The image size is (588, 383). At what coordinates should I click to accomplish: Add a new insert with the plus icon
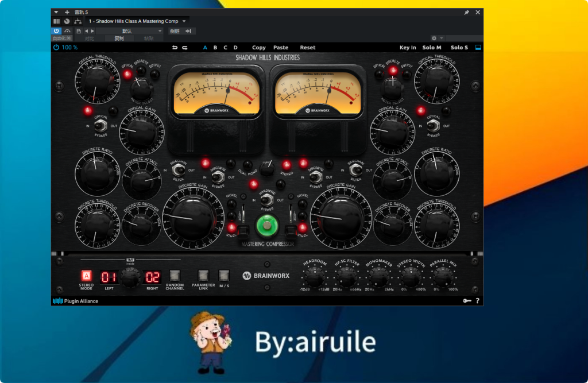click(67, 13)
